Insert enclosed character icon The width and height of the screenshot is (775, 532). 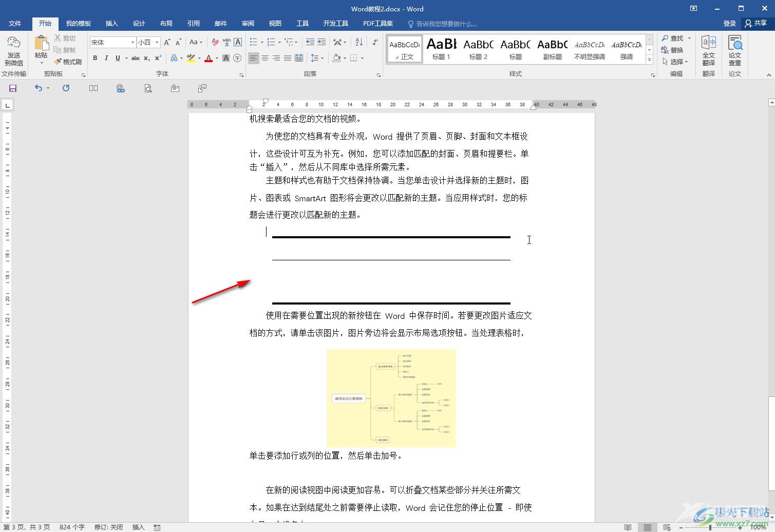coord(237,58)
